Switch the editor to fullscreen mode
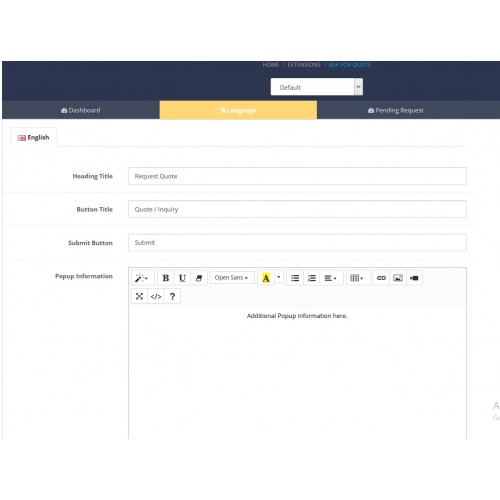Viewport: 500px width, 500px height. point(139,296)
